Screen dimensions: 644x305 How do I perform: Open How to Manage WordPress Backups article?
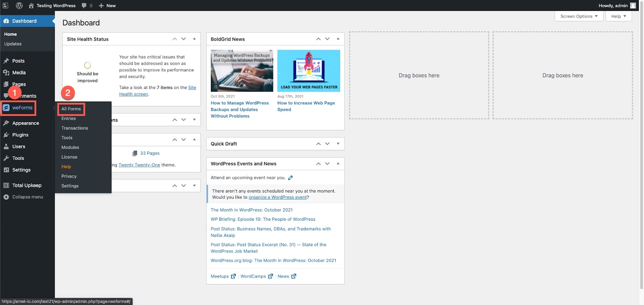click(x=239, y=110)
